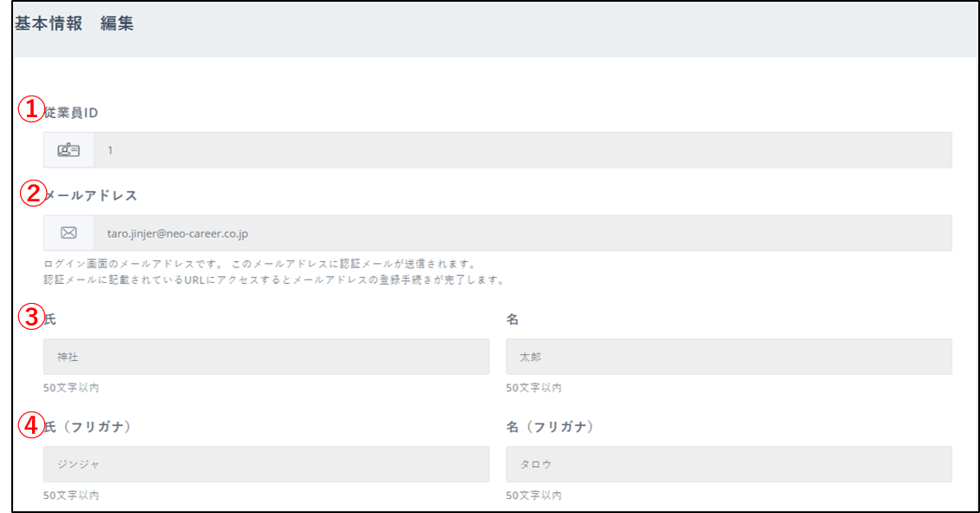The width and height of the screenshot is (980, 513).
Task: Click the envelope icon beside the email field
Action: [69, 233]
